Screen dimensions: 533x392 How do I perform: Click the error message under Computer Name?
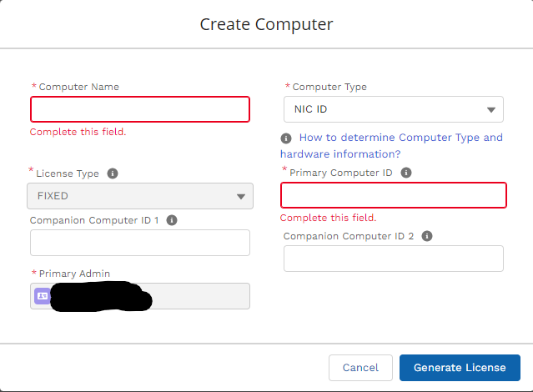78,132
